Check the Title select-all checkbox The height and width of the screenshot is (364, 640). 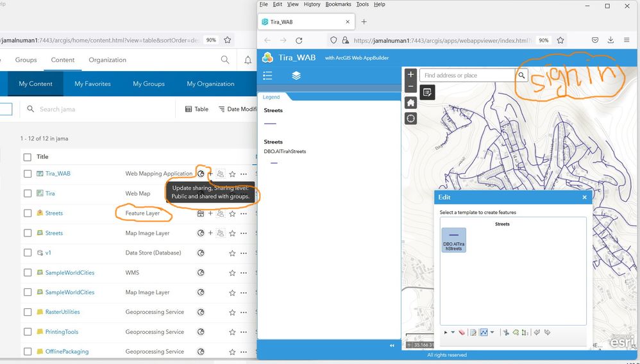point(28,157)
